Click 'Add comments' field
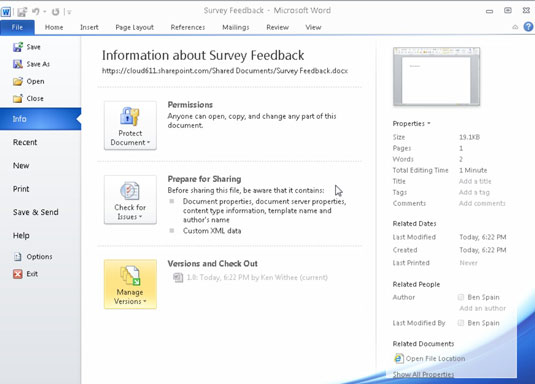This screenshot has height=384, width=535. pos(482,203)
